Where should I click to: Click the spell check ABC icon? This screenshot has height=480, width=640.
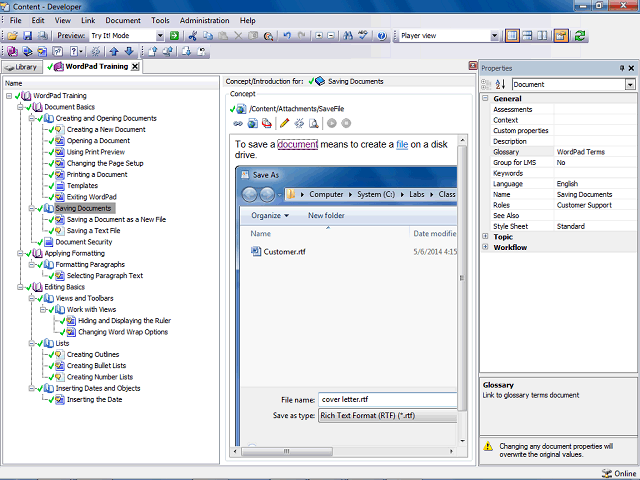click(362, 36)
